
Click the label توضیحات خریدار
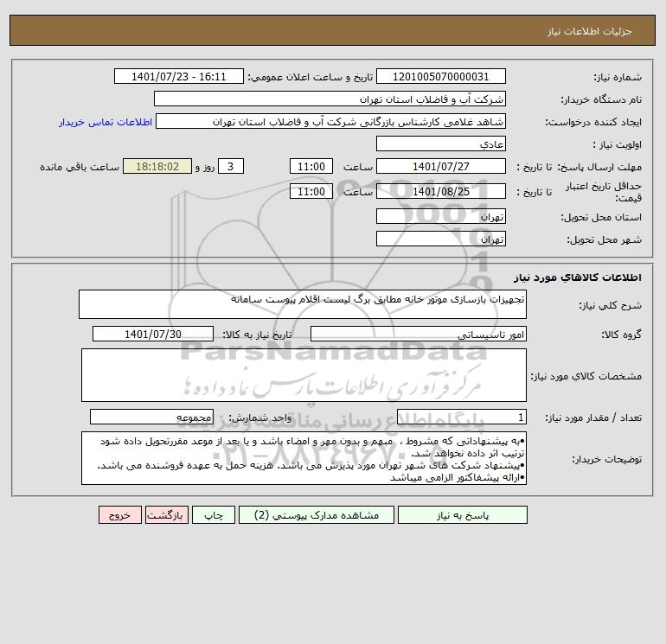[606, 459]
